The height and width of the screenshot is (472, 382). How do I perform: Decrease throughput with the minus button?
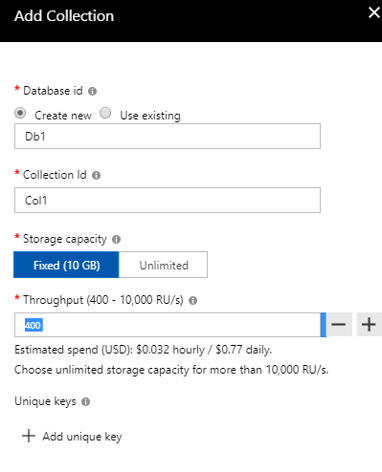click(339, 324)
